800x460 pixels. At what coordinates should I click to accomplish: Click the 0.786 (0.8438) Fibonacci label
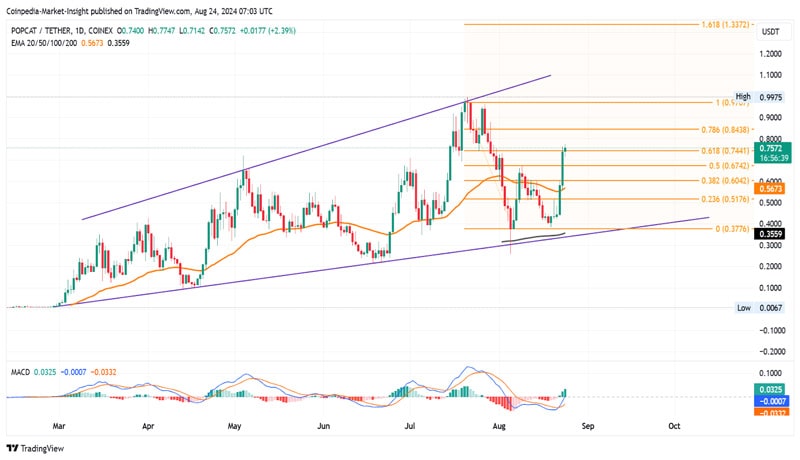click(x=725, y=130)
